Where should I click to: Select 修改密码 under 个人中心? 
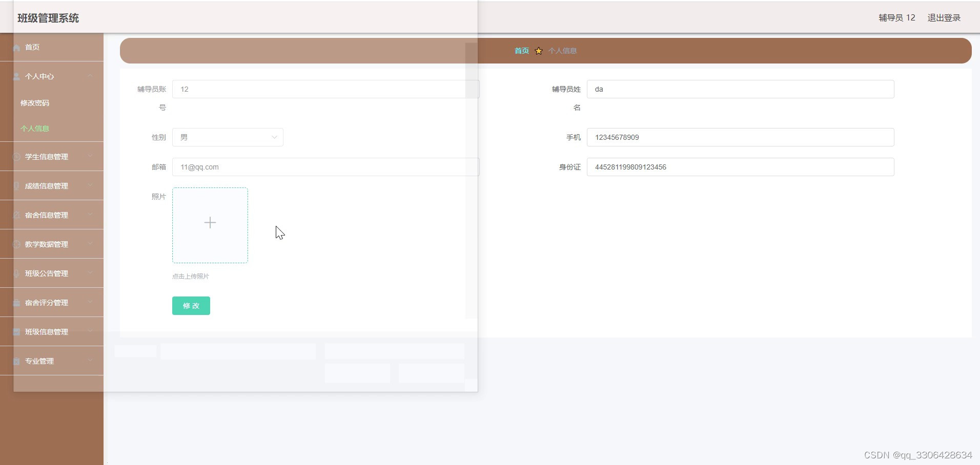52,103
